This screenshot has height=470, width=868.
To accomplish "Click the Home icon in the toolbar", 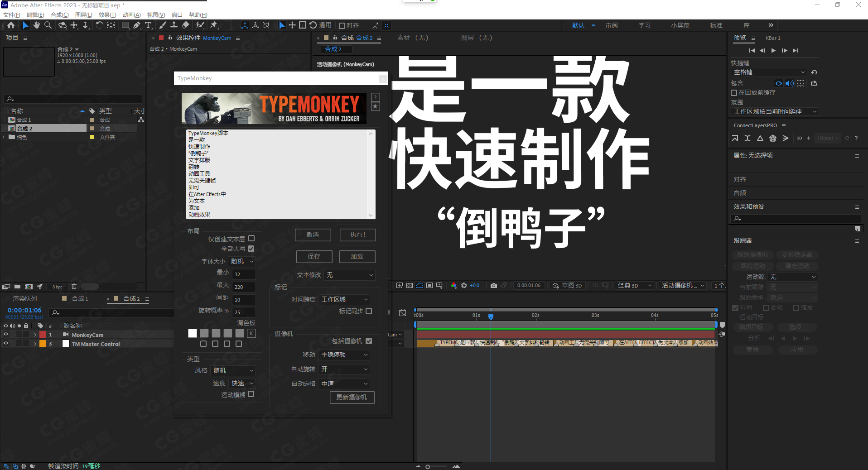I will [11, 25].
